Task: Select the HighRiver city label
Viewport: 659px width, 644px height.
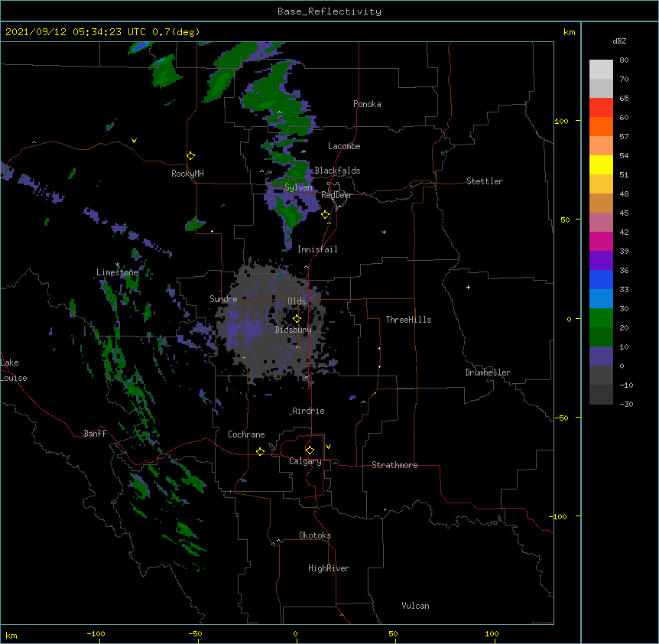Action: (x=329, y=569)
